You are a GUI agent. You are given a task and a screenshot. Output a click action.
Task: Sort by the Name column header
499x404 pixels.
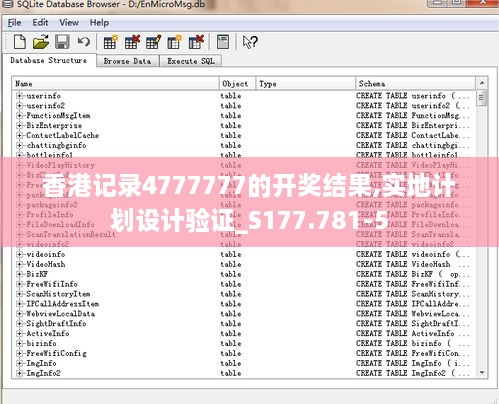(115, 84)
